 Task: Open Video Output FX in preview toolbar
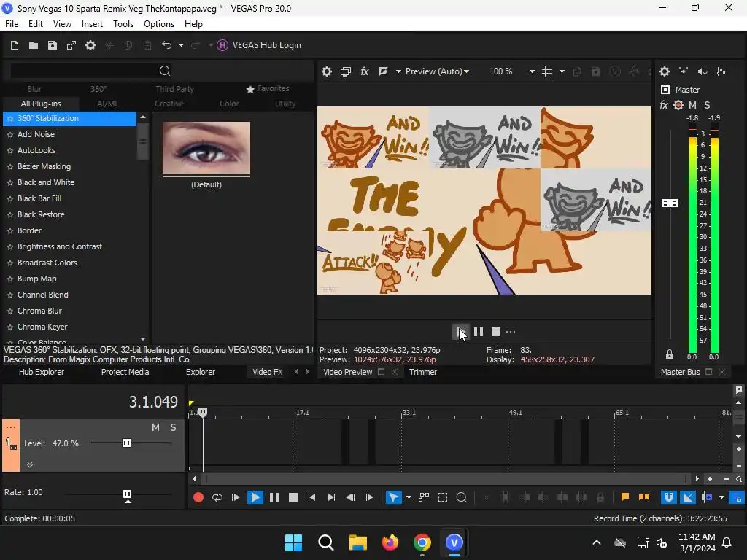365,71
